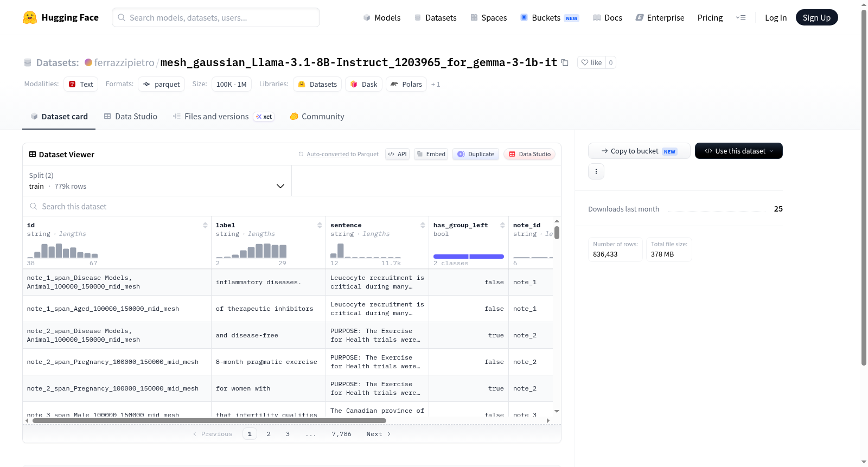This screenshot has height=467, width=868.
Task: Sort the sentence column
Action: [423, 225]
